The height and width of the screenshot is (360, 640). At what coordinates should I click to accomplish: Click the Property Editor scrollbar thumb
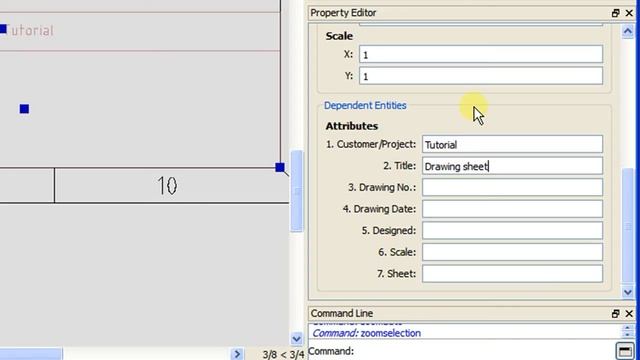(x=628, y=227)
